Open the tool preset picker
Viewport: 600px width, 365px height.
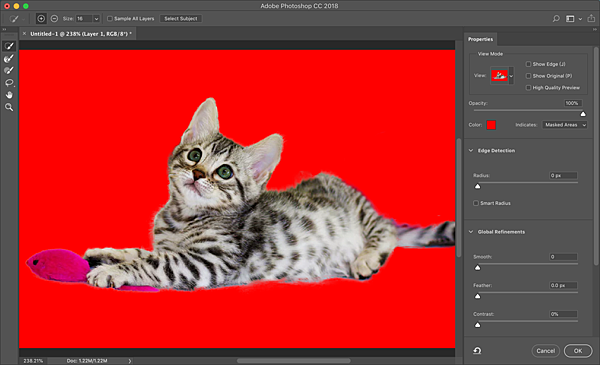16,18
